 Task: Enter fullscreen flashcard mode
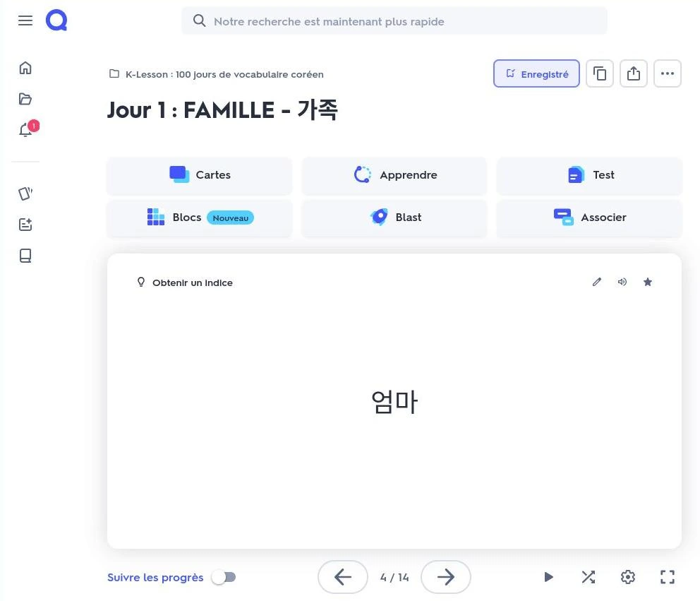(x=668, y=577)
